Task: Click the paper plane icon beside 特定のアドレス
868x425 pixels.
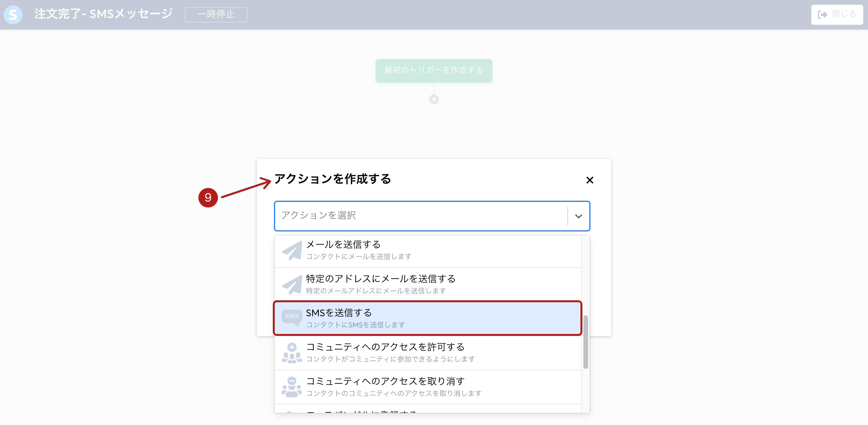Action: pos(292,284)
